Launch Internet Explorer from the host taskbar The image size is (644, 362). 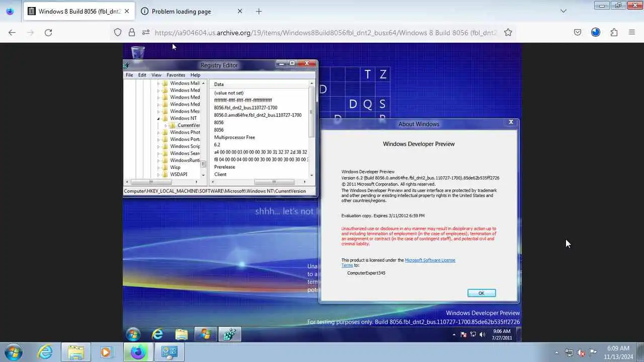45,352
